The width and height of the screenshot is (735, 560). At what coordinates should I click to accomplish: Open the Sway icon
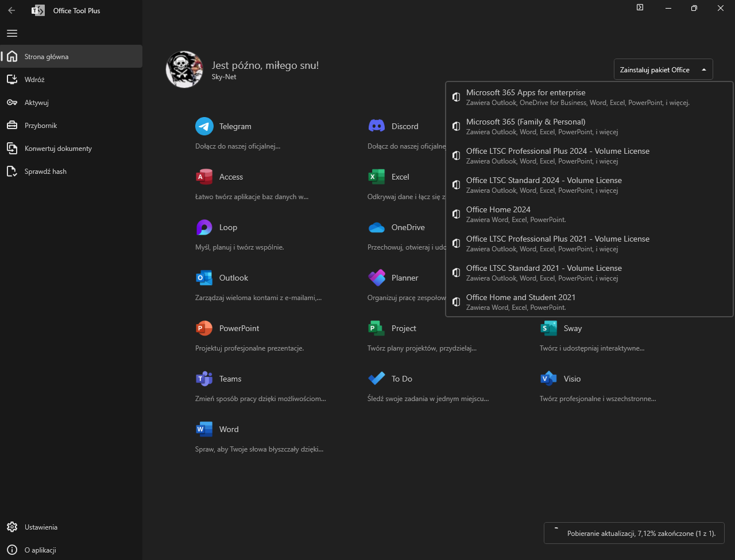coord(549,328)
